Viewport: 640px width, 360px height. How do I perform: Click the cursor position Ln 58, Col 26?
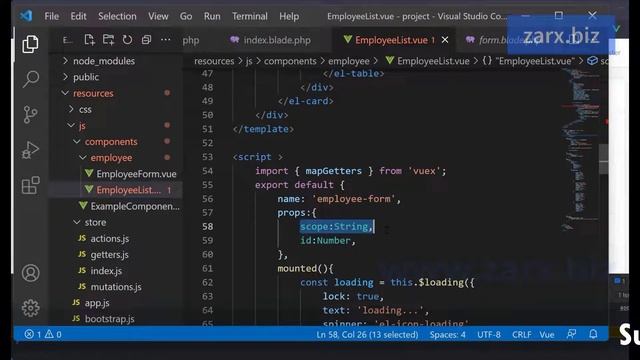click(x=367, y=335)
